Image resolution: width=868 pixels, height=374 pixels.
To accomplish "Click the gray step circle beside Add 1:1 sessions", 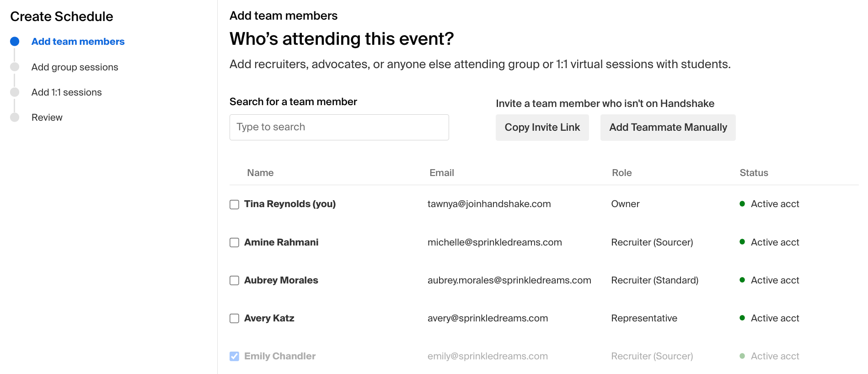I will (x=15, y=91).
